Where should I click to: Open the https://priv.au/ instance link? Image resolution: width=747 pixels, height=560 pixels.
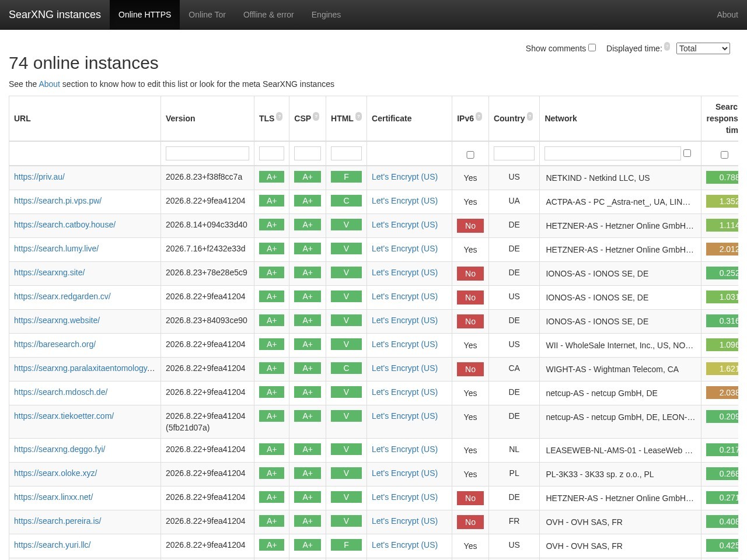click(x=39, y=177)
